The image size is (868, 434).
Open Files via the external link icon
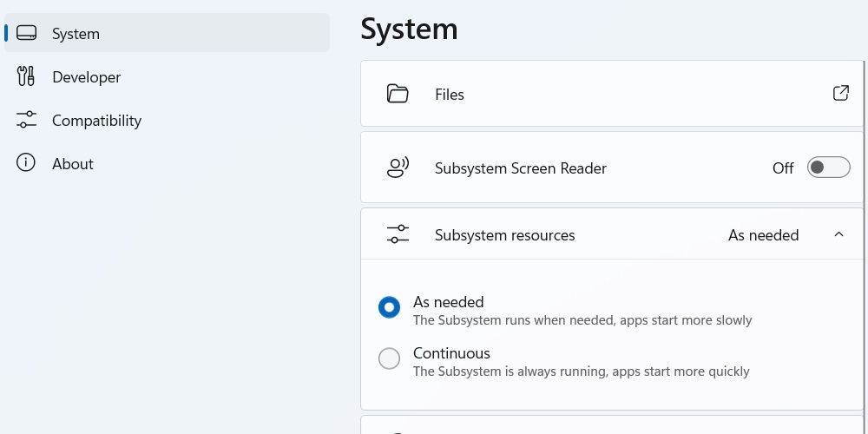[x=840, y=94]
